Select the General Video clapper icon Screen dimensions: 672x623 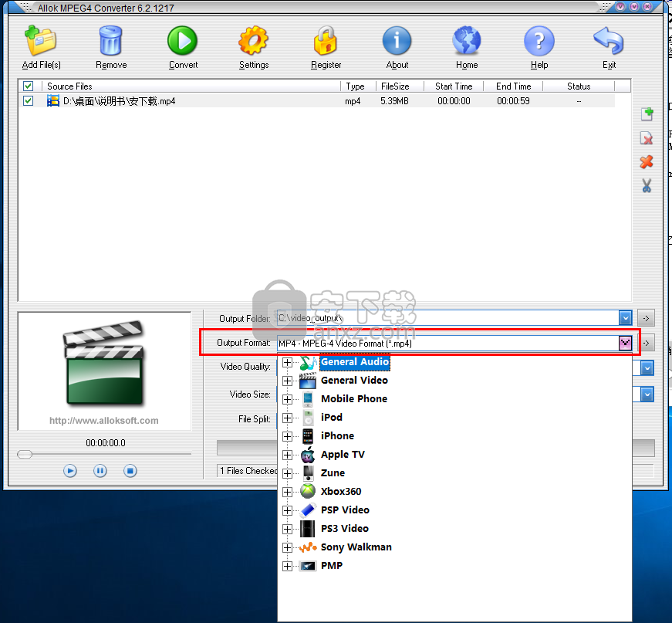pyautogui.click(x=308, y=381)
